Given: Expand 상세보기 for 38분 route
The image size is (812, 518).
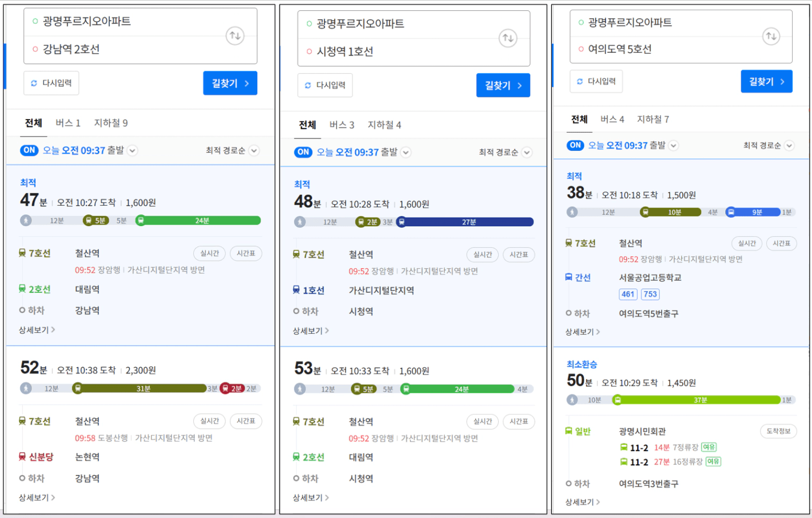Looking at the screenshot, I should tap(583, 332).
